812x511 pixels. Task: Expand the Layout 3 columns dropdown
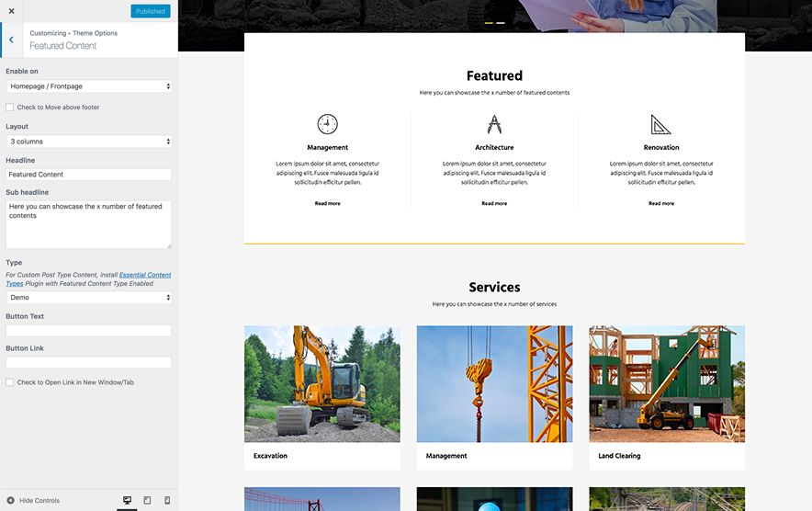pyautogui.click(x=88, y=142)
